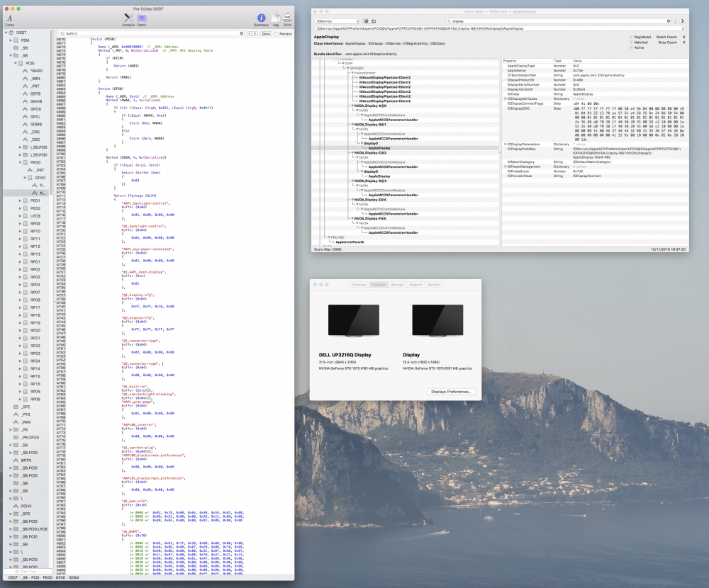Toggle the Registered checkbox
The image size is (709, 588).
[631, 37]
